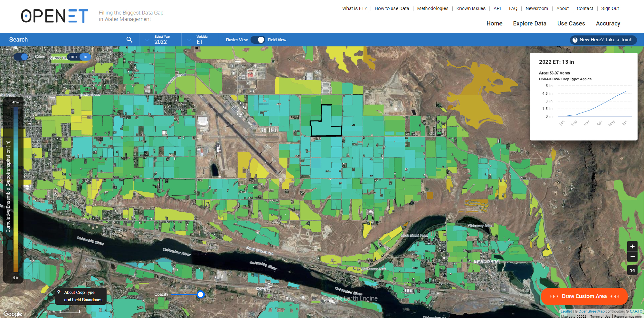The width and height of the screenshot is (644, 318).
Task: Click the tour question mark icon
Action: tap(575, 40)
